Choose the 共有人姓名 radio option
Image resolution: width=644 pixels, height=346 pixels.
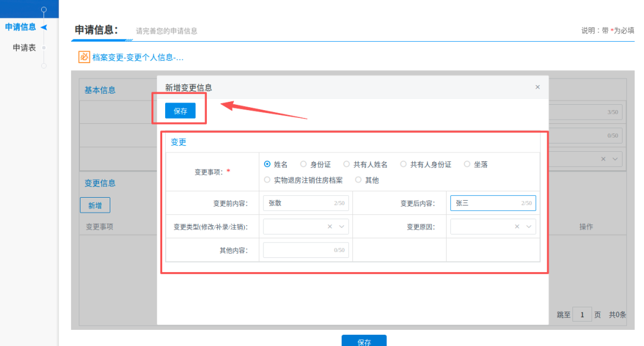point(346,164)
